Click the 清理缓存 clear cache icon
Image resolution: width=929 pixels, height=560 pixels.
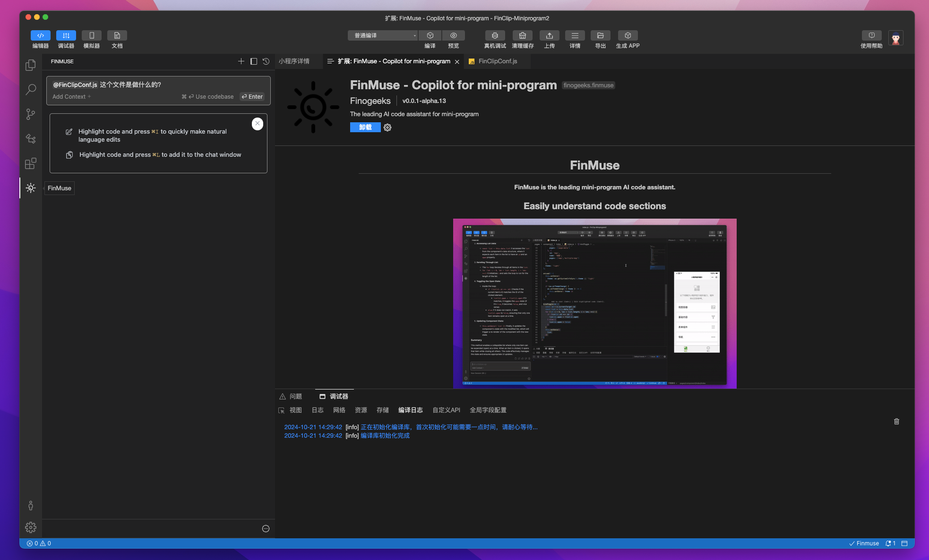523,36
